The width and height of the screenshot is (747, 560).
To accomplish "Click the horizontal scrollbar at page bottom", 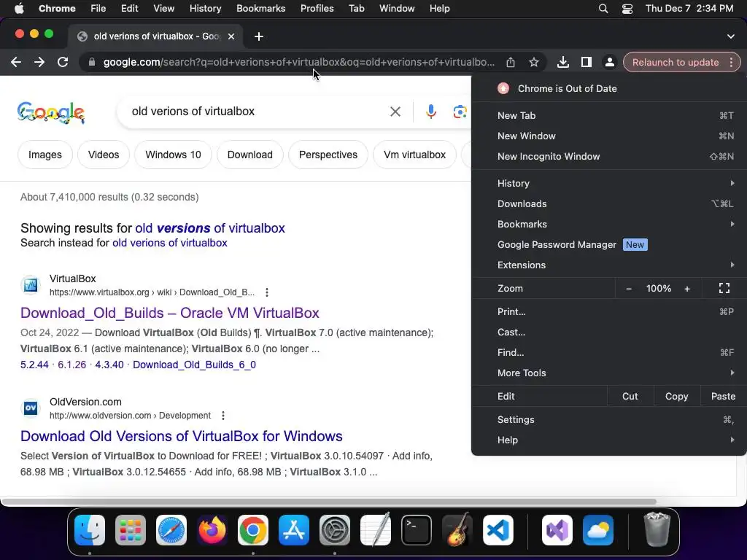I will click(x=329, y=502).
